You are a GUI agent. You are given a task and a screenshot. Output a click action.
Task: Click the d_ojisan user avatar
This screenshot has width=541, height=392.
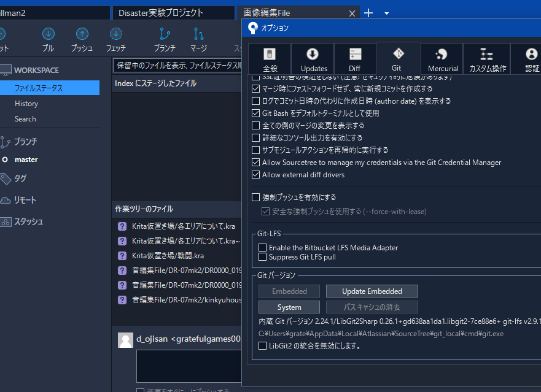125,340
